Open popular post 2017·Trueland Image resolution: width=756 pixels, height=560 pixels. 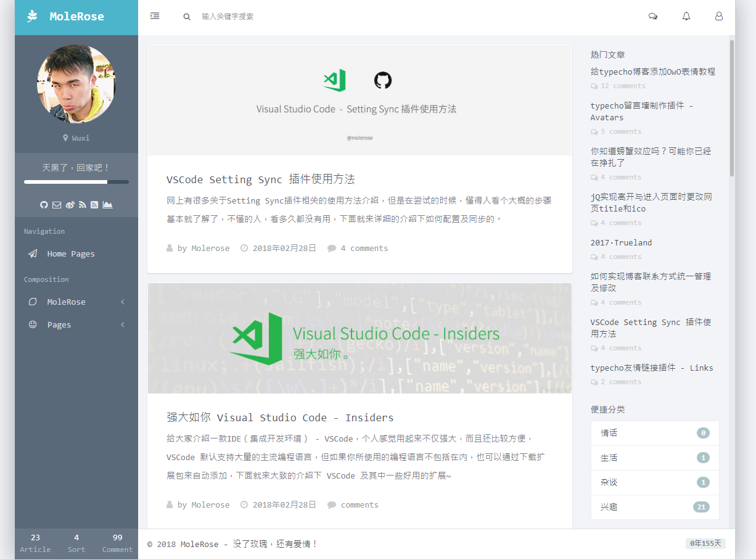(x=621, y=242)
